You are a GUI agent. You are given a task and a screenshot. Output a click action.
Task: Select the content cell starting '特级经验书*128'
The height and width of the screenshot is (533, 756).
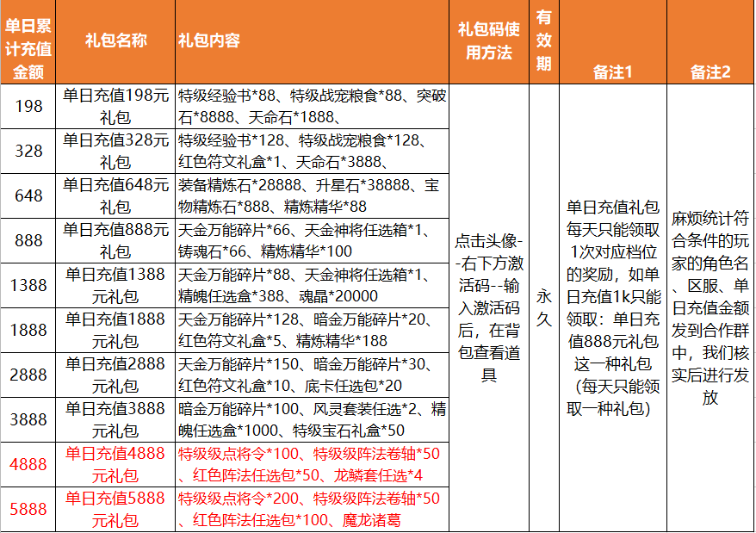coord(313,151)
